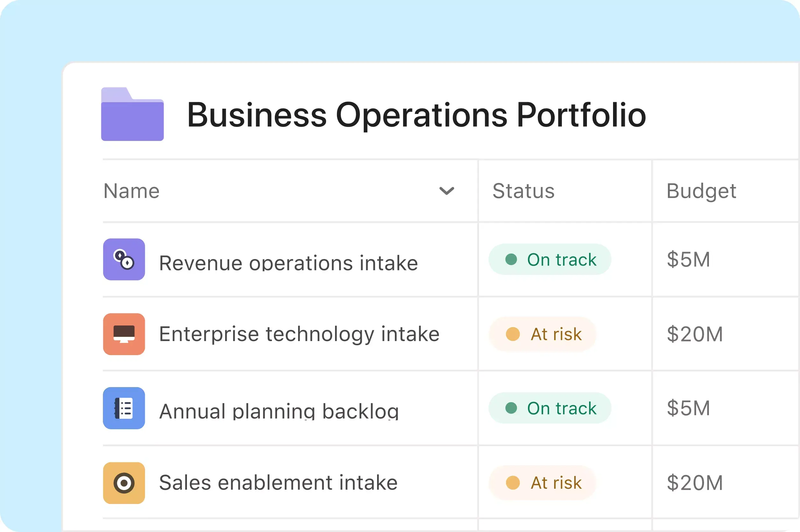Click At risk status for Enterprise technology
Screen dimensions: 800x532
[x=543, y=334]
